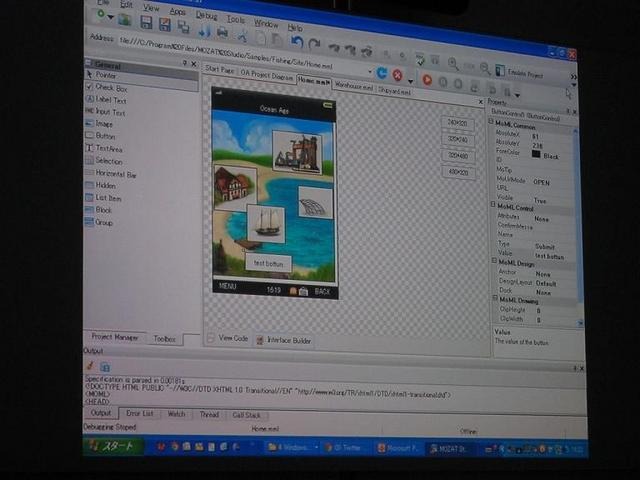Switch to Project Manager panel tab
Image resolution: width=640 pixels, height=480 pixels.
(113, 338)
